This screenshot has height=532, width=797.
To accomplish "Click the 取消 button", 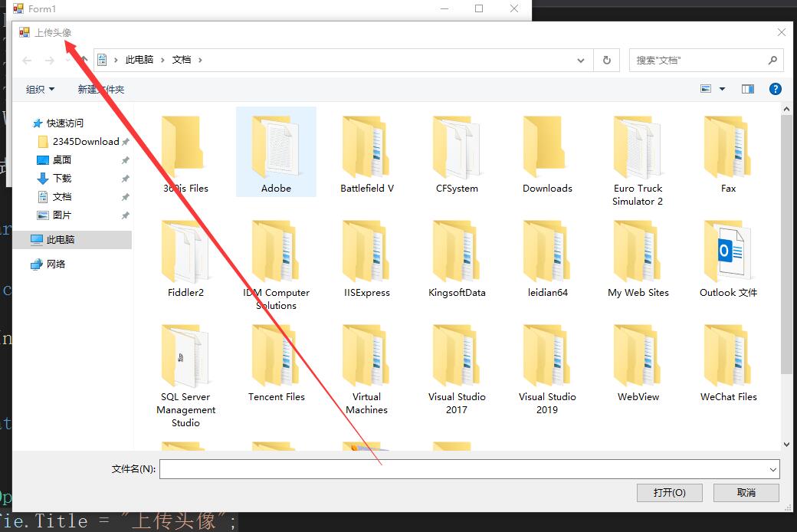I will click(746, 492).
